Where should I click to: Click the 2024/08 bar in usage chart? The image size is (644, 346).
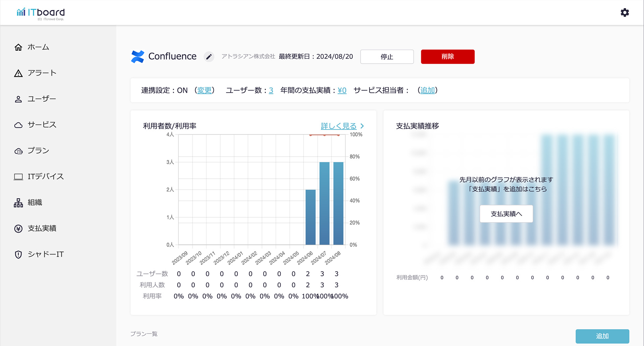pyautogui.click(x=338, y=203)
